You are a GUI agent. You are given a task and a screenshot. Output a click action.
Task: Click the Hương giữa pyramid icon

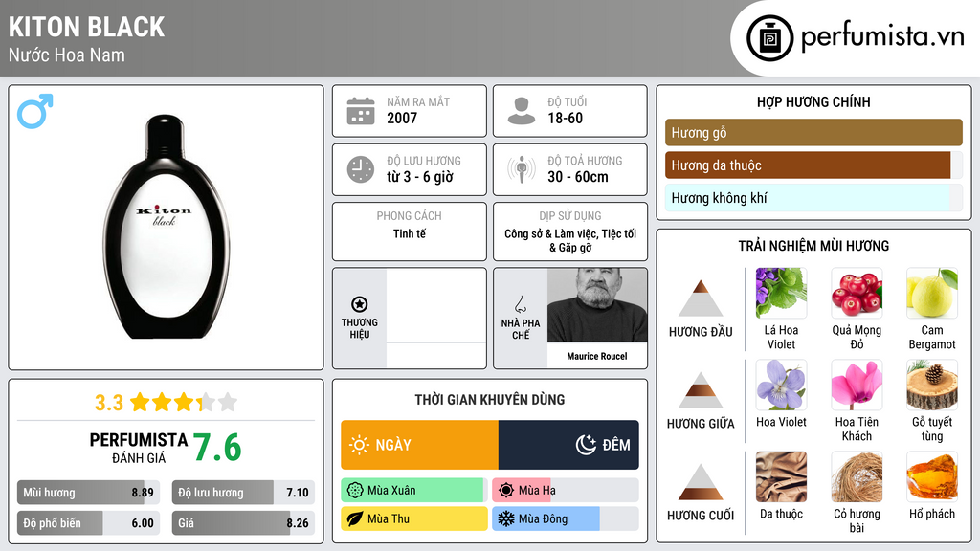click(701, 390)
